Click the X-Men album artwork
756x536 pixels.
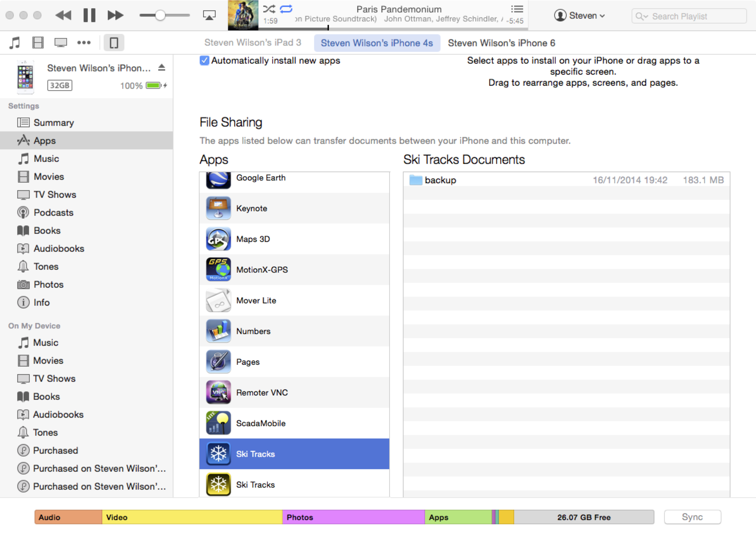(x=243, y=15)
